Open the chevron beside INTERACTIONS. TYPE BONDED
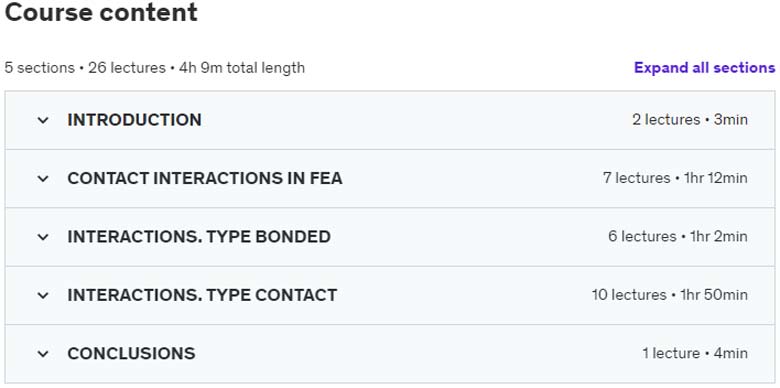780x388 pixels. tap(43, 237)
